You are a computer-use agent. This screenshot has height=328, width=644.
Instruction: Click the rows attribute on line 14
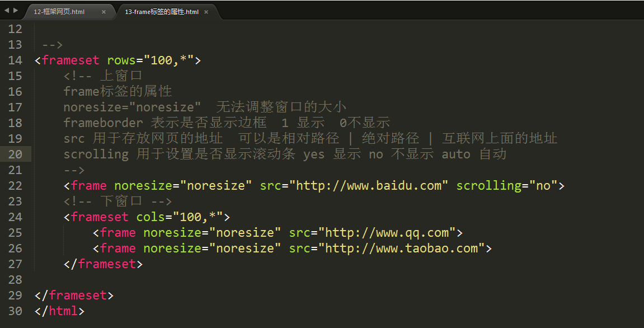[x=121, y=60]
